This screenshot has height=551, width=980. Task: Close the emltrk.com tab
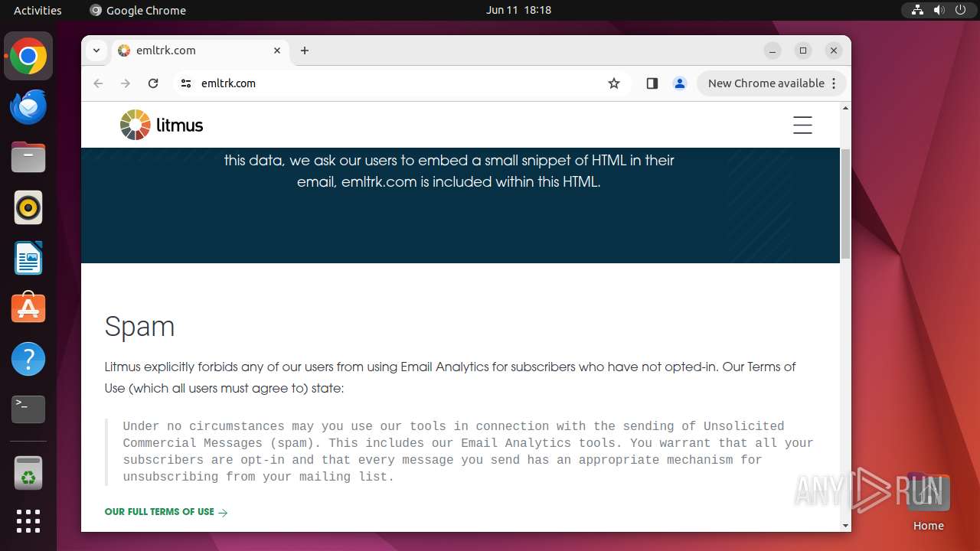pyautogui.click(x=277, y=51)
